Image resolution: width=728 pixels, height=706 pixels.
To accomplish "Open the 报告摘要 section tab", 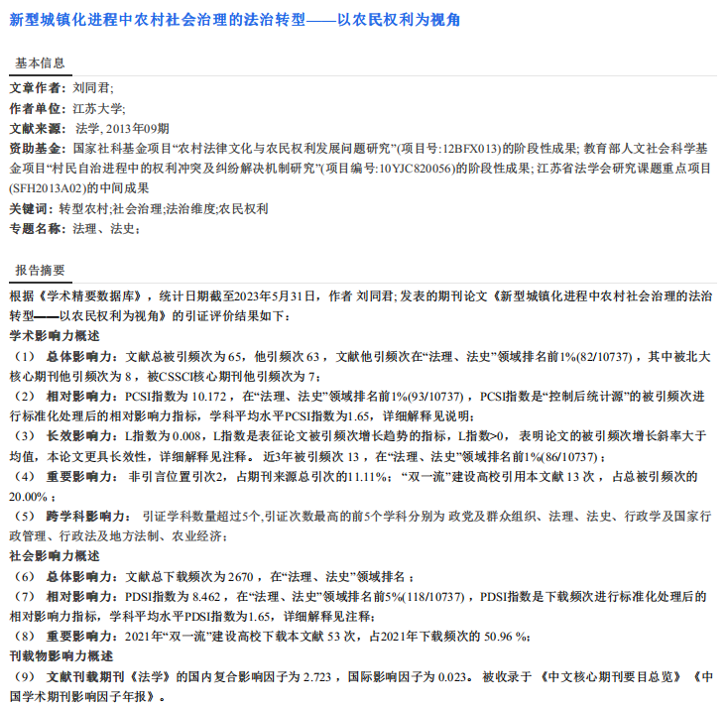I will [x=40, y=271].
